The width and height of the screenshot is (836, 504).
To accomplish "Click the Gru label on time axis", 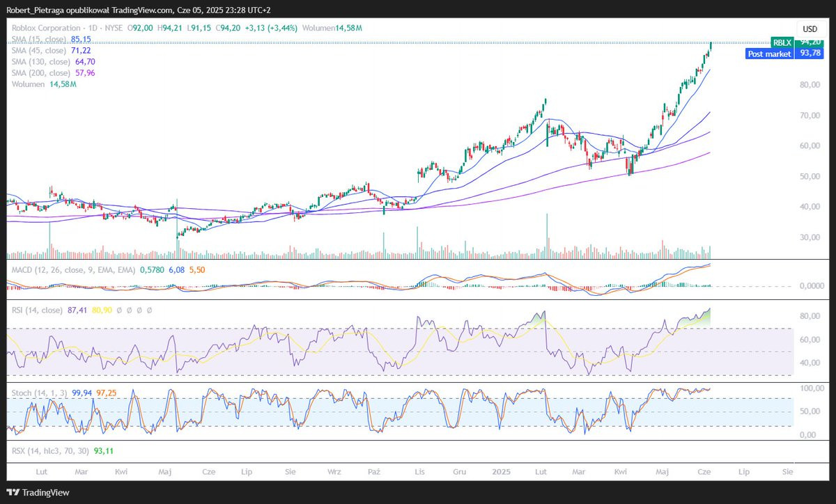I will (x=460, y=471).
